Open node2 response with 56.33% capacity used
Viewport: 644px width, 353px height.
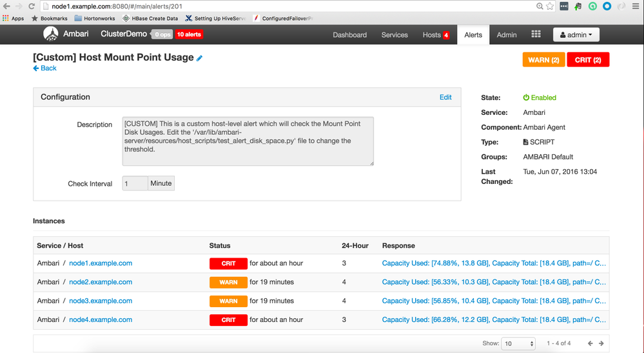pos(494,282)
